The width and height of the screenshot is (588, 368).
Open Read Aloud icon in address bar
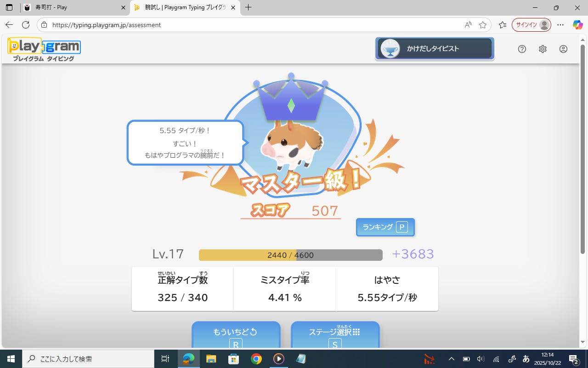(x=468, y=25)
